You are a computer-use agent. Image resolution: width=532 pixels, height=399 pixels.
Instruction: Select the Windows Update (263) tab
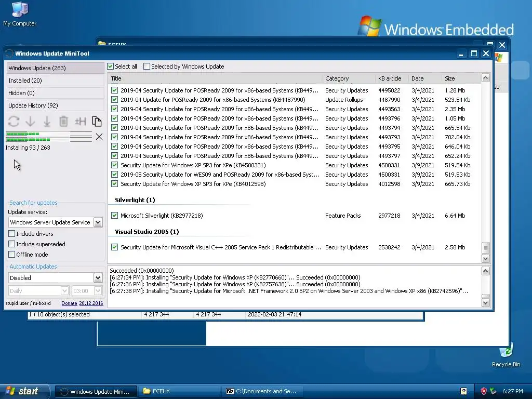coord(55,68)
